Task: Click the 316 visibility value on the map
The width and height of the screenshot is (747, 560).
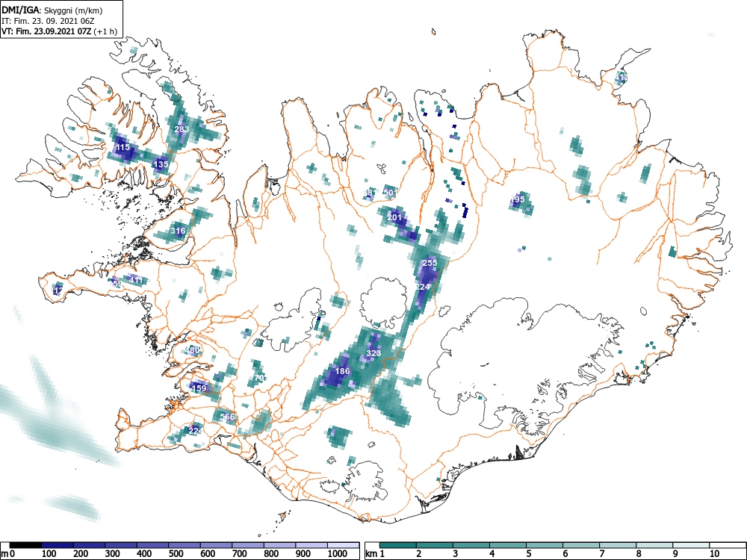Action: pyautogui.click(x=178, y=231)
